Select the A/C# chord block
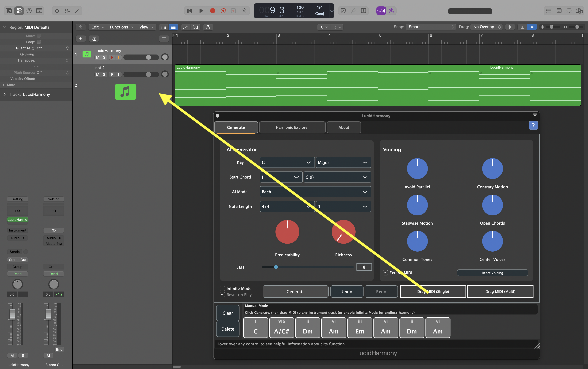Image resolution: width=588 pixels, height=369 pixels. pos(281,328)
